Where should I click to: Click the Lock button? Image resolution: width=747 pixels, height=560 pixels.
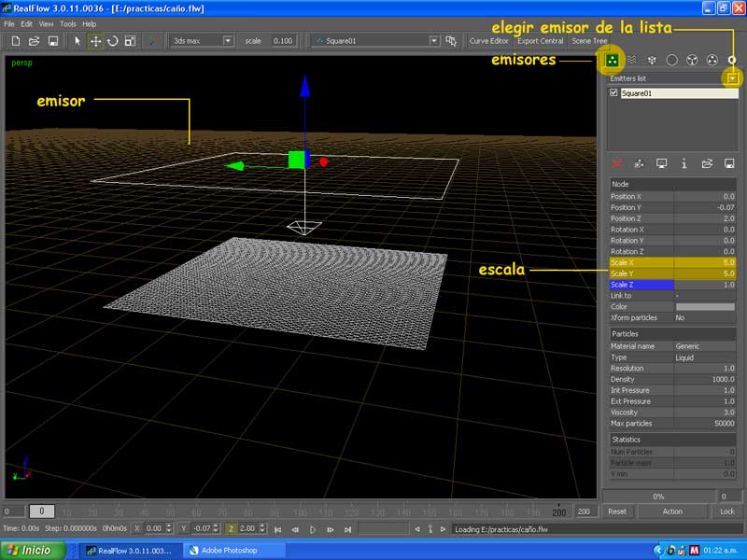pos(727,511)
